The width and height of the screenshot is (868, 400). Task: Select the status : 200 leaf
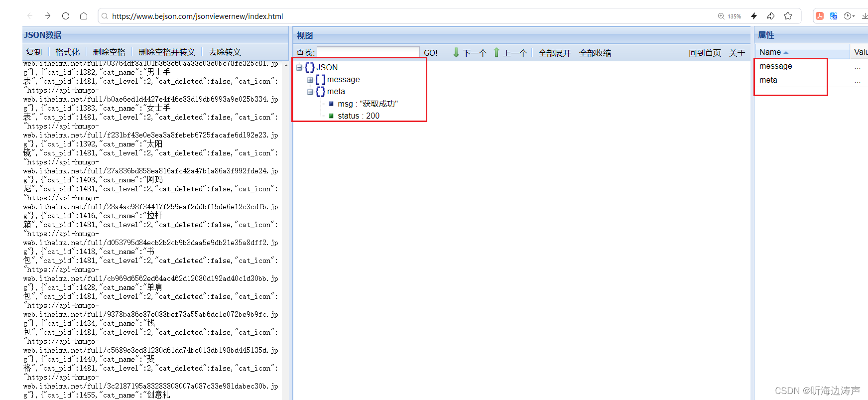359,116
